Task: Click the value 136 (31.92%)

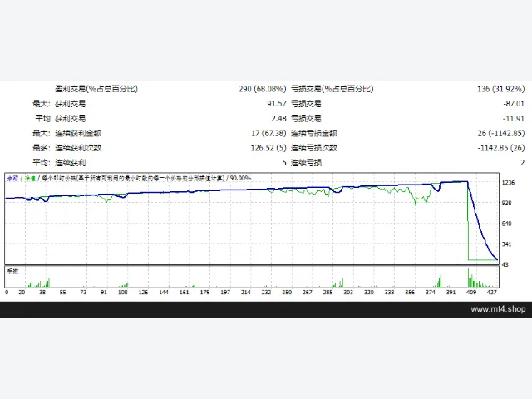Action: (500, 89)
